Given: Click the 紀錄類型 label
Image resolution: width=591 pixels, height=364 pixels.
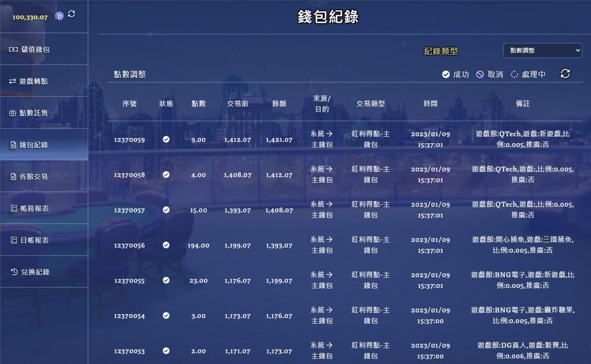Looking at the screenshot, I should (440, 51).
